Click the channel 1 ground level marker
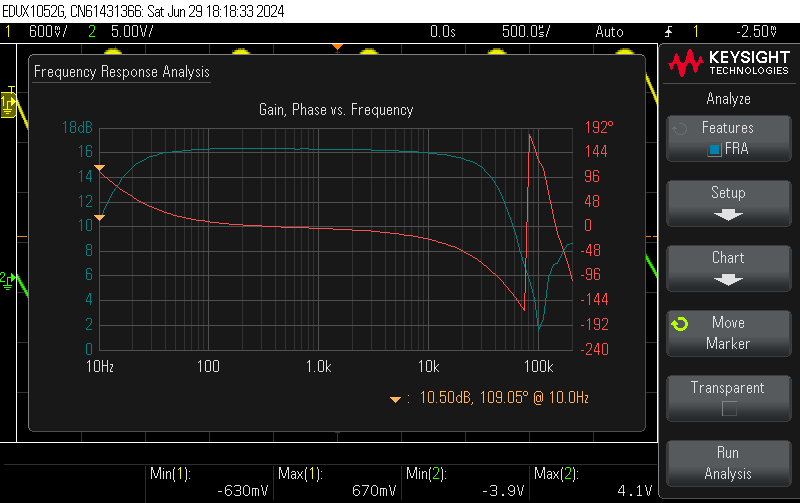This screenshot has width=800, height=503. [9, 103]
